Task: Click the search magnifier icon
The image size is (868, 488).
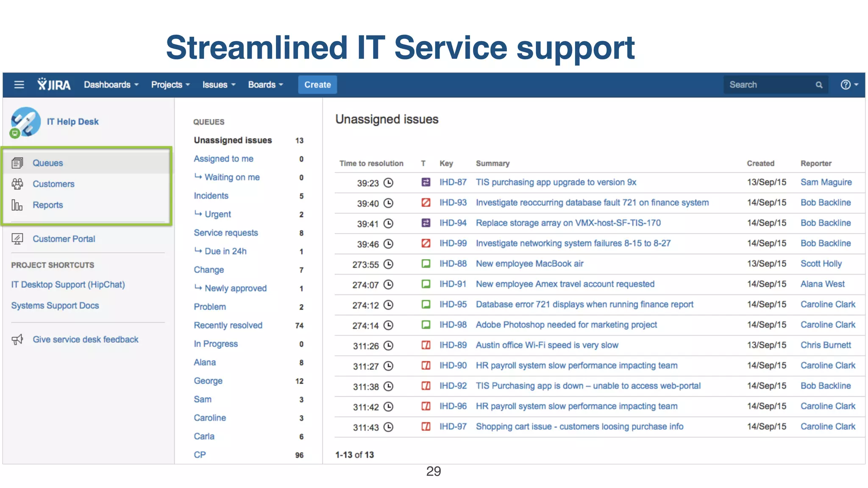Action: (x=819, y=85)
